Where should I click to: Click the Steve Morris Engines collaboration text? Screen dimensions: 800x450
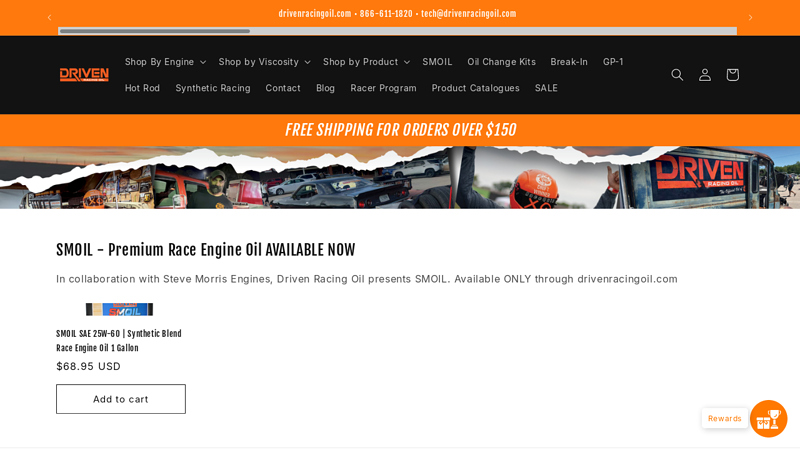point(367,279)
